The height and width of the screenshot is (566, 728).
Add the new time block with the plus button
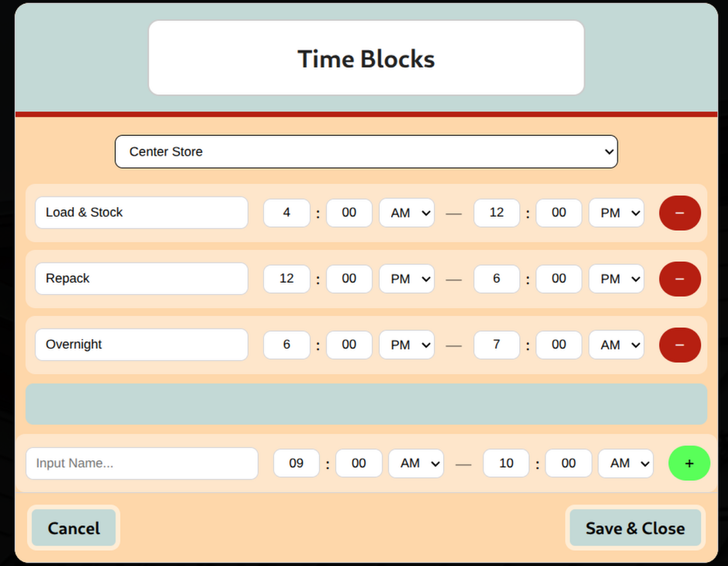coord(688,463)
